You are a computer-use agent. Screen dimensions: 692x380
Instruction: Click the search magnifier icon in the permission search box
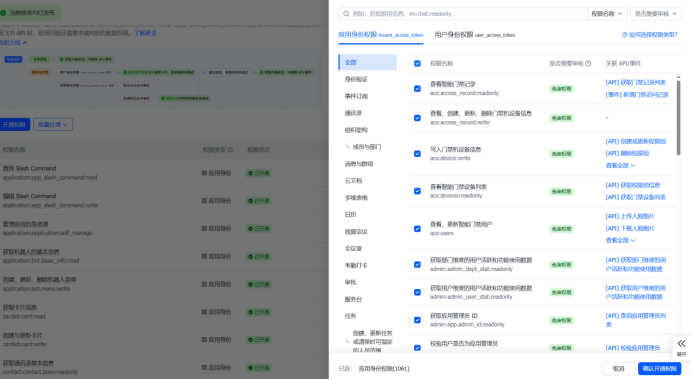tap(346, 14)
